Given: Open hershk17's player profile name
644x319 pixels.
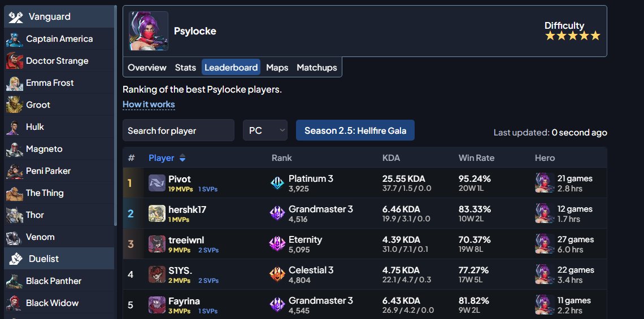Looking at the screenshot, I should 188,209.
